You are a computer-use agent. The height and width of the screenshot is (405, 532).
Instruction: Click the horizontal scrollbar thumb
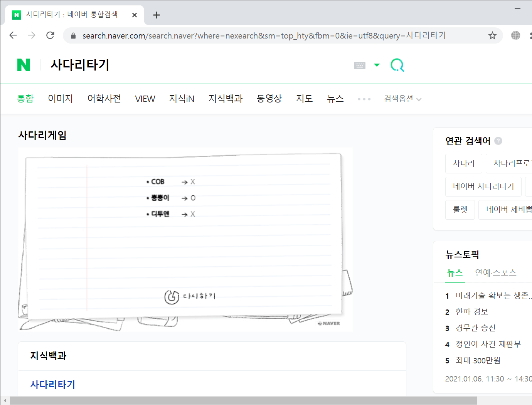point(243,401)
